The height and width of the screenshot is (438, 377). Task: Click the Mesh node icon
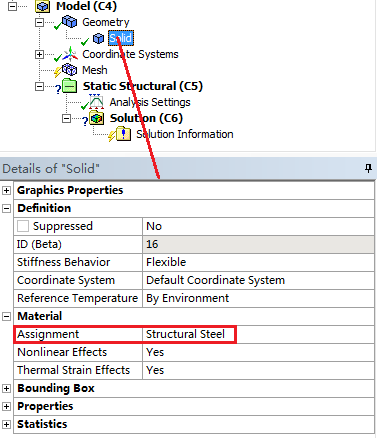pyautogui.click(x=69, y=70)
